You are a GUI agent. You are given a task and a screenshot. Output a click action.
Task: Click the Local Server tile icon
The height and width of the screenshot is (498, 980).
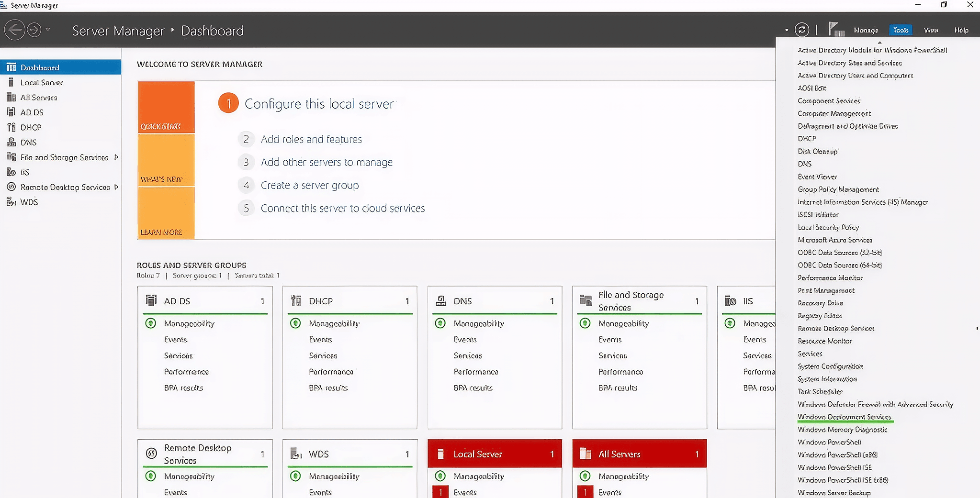point(441,454)
